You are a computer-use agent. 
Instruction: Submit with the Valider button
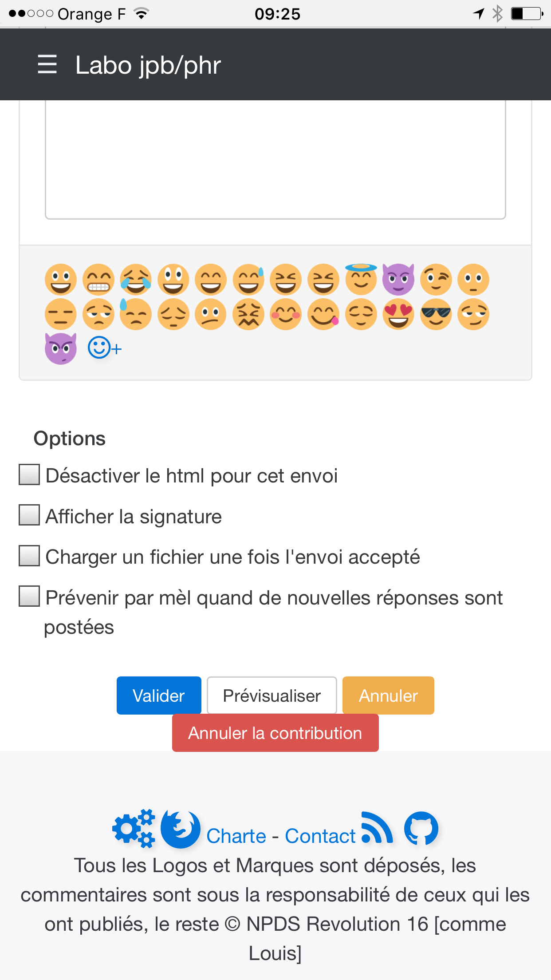click(159, 695)
